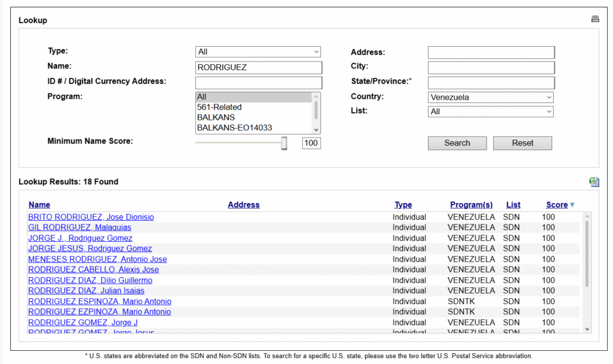Click the Name input field
Image resolution: width=613 pixels, height=364 pixels.
click(x=258, y=68)
